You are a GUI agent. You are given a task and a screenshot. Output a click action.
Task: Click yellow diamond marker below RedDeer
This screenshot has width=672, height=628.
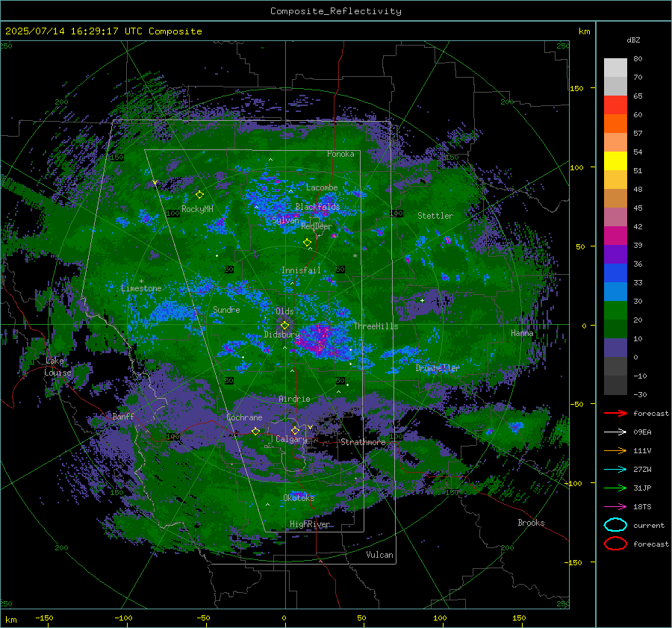tap(307, 243)
